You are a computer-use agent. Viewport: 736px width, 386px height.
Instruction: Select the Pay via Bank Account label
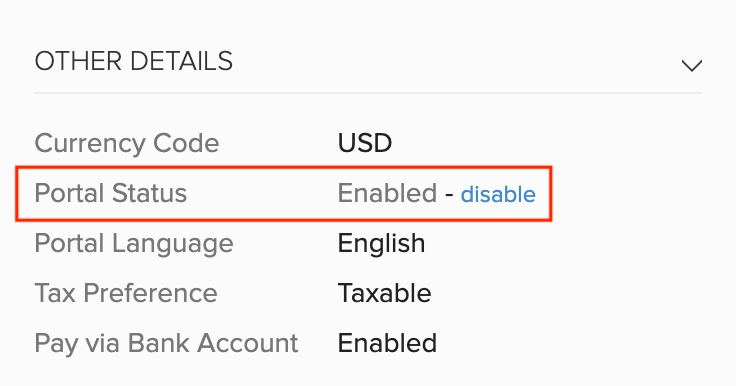point(166,343)
